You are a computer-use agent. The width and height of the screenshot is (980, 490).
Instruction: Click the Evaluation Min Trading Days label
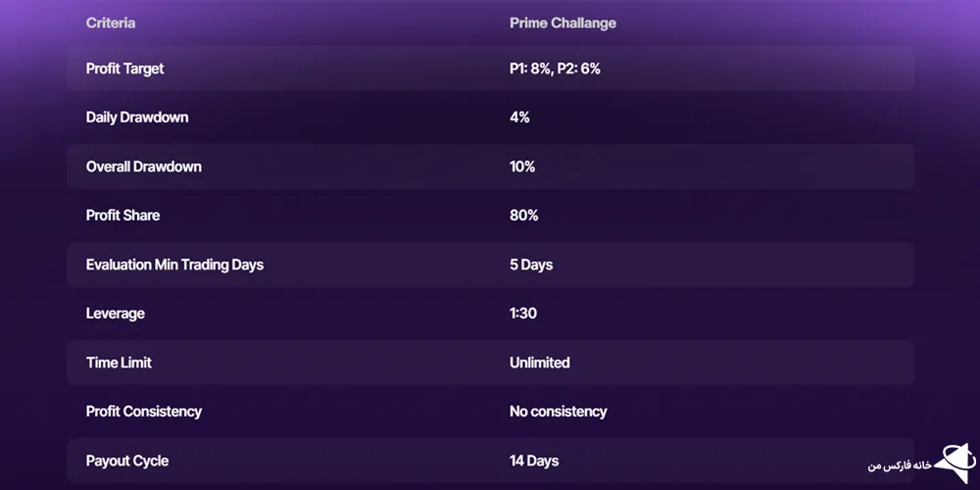174,265
